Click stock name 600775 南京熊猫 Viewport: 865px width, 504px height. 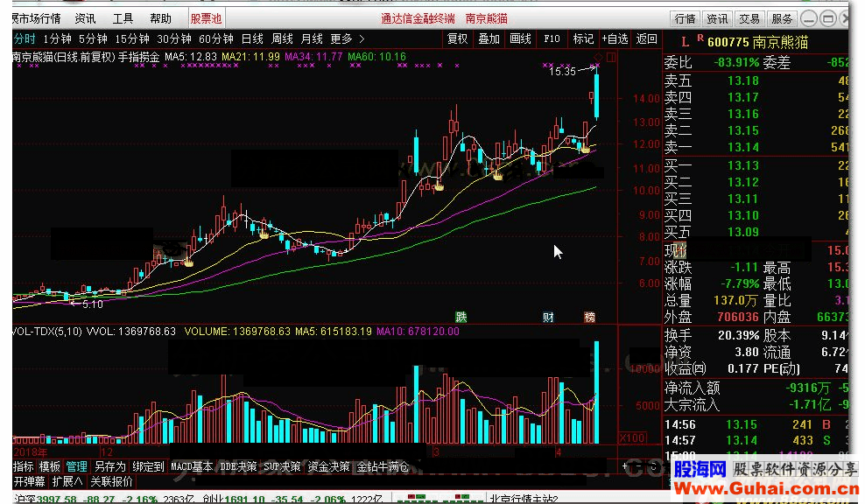tap(757, 43)
